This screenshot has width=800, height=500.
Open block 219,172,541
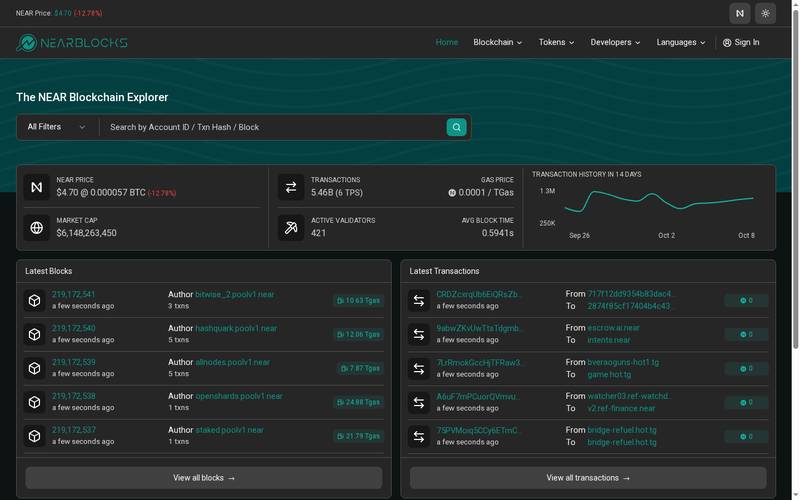pyautogui.click(x=73, y=294)
